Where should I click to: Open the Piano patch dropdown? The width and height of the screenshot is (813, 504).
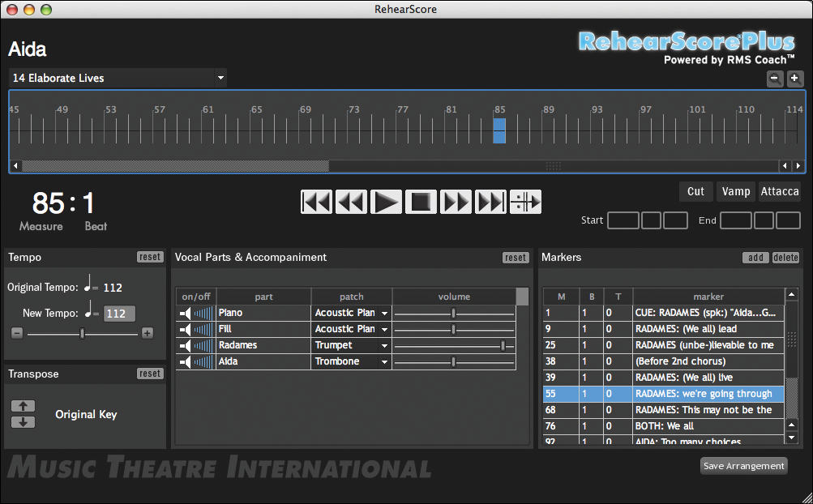(x=384, y=314)
